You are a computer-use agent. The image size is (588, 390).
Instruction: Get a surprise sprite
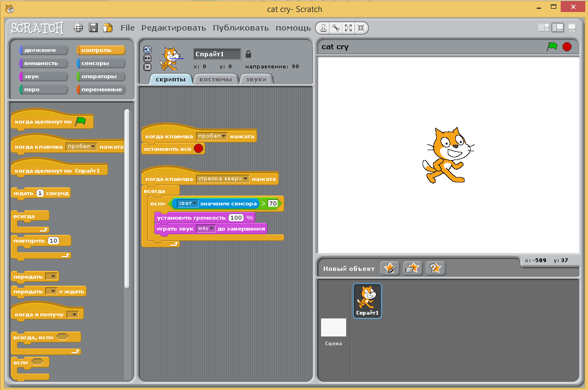tap(435, 268)
